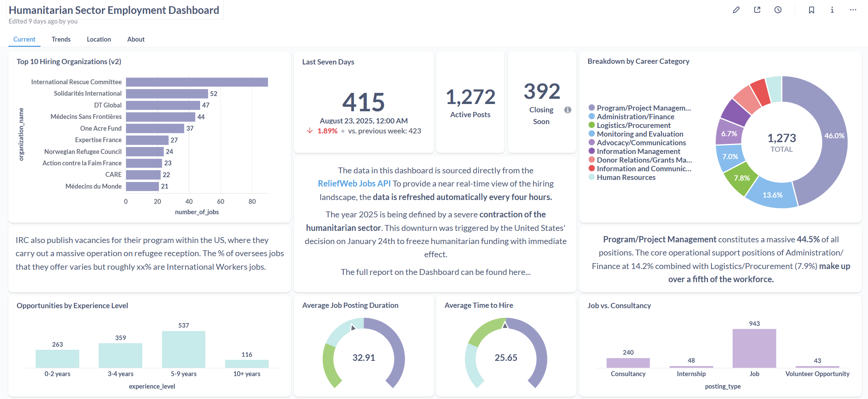Image resolution: width=868 pixels, height=399 pixels.
Task: Open the ReliefWeb Jobs API link
Action: [x=354, y=183]
